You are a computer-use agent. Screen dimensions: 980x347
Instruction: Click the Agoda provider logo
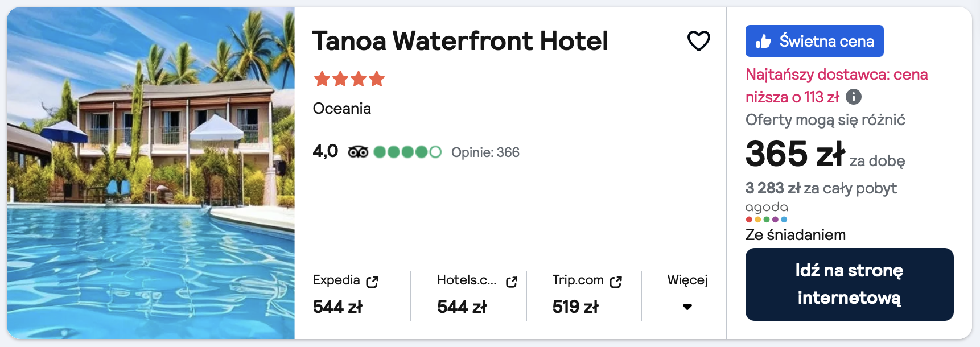click(767, 212)
